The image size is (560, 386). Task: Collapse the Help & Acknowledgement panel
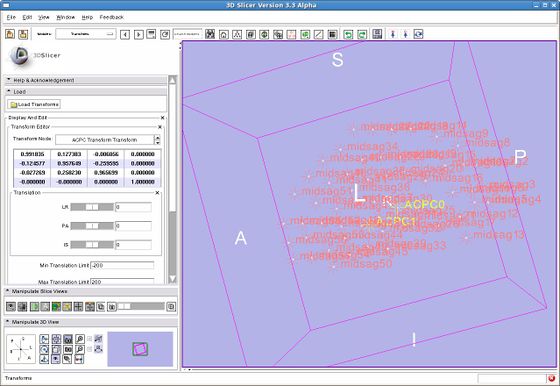point(85,80)
